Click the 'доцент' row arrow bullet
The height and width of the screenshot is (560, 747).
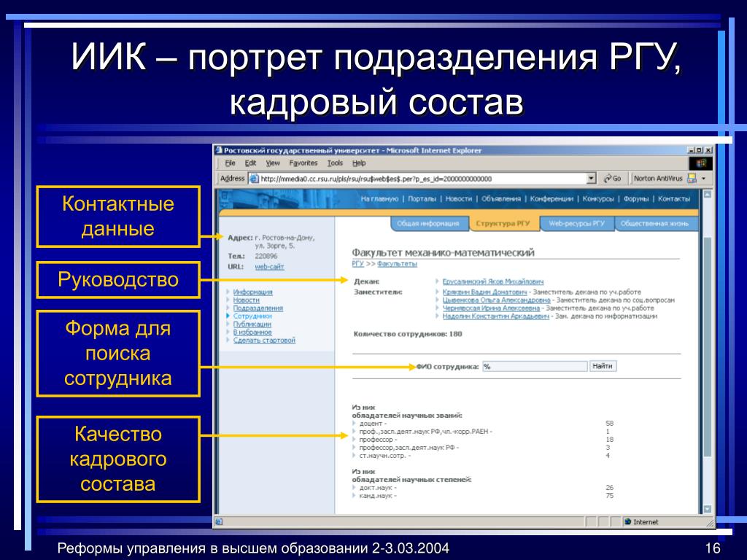pyautogui.click(x=355, y=424)
